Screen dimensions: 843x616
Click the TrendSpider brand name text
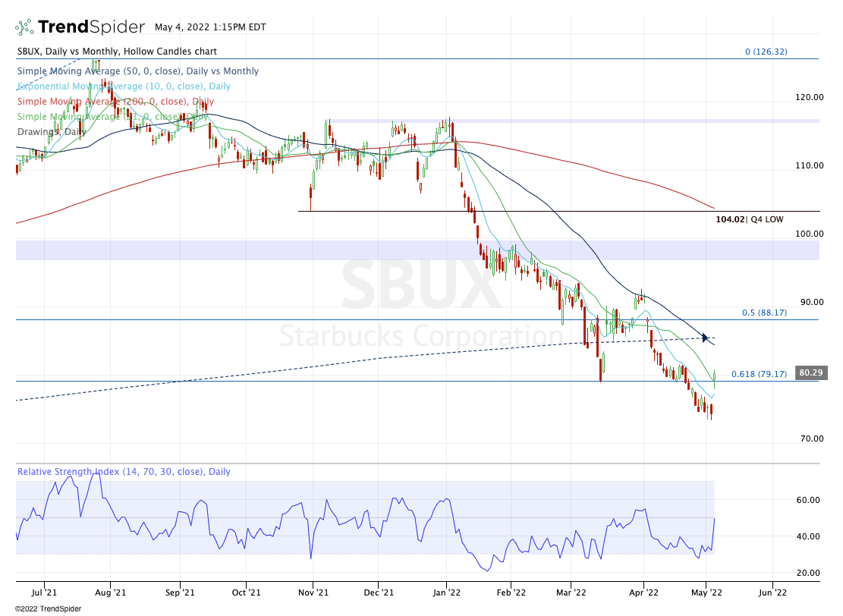click(91, 27)
